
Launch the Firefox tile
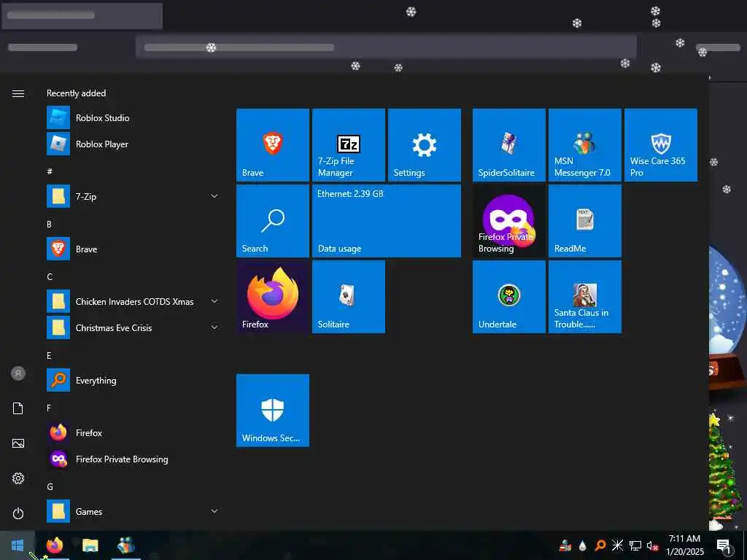click(273, 297)
